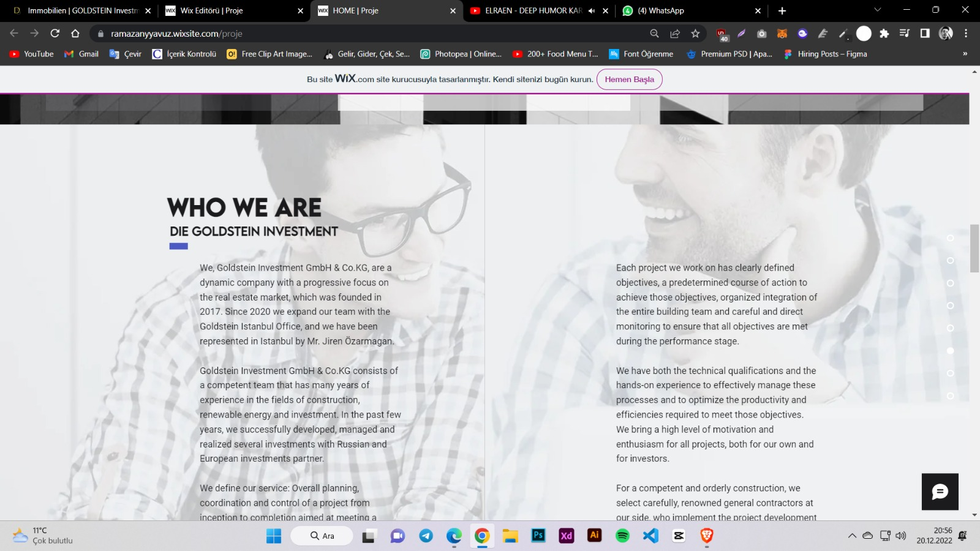Select the seventh page section dot

(x=951, y=373)
